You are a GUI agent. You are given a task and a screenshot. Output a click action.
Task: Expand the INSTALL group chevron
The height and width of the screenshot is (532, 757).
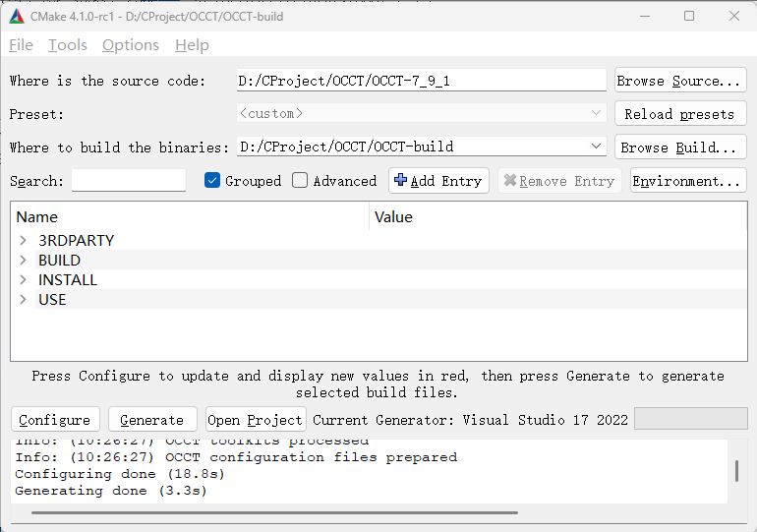click(23, 280)
